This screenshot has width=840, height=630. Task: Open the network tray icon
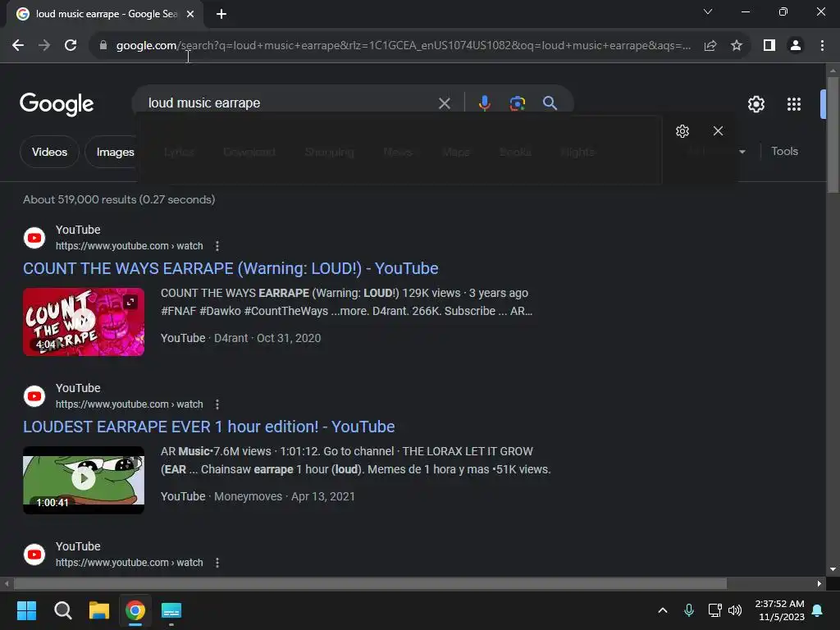(714, 610)
